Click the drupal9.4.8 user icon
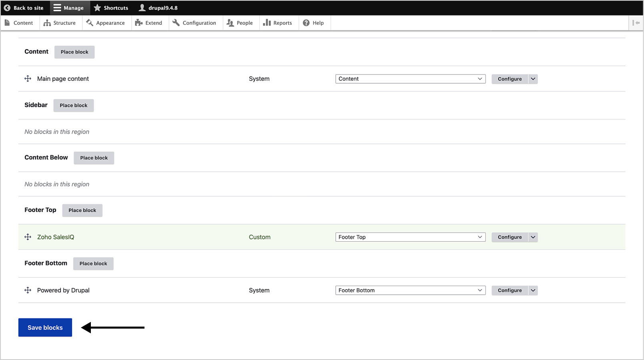The height and width of the screenshot is (360, 644). (x=142, y=8)
